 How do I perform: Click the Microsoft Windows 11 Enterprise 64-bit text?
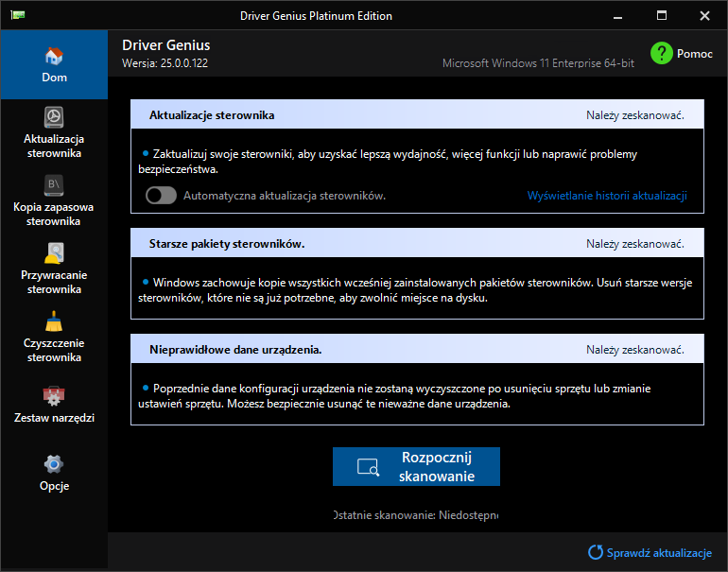click(x=538, y=63)
